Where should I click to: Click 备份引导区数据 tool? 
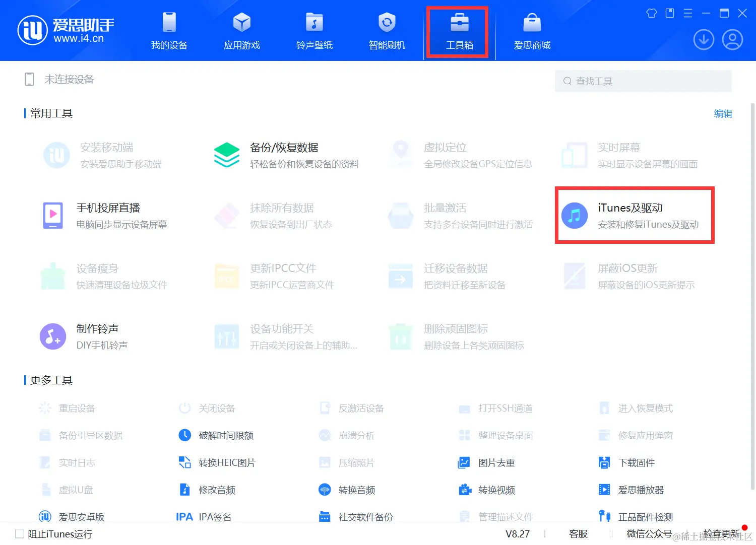[x=81, y=435]
